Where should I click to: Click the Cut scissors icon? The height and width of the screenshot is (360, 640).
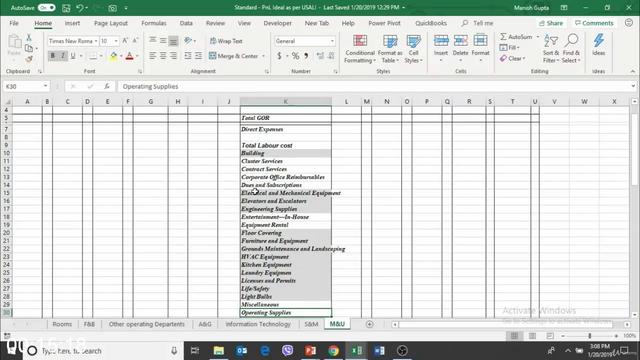[29, 37]
